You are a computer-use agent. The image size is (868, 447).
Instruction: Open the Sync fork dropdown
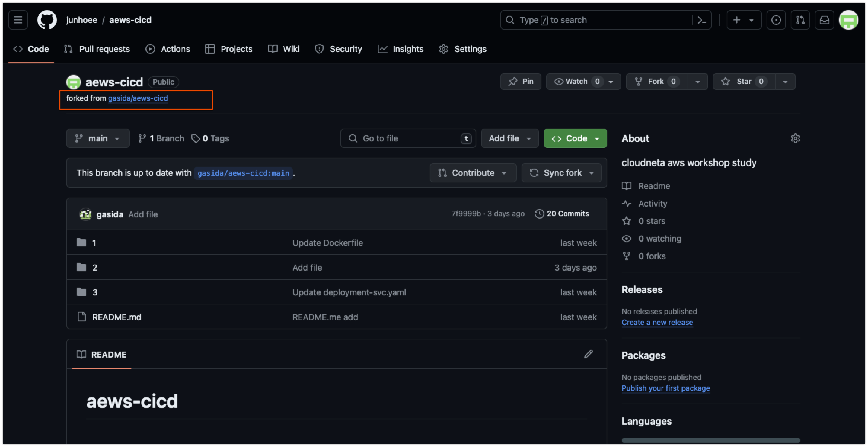561,173
